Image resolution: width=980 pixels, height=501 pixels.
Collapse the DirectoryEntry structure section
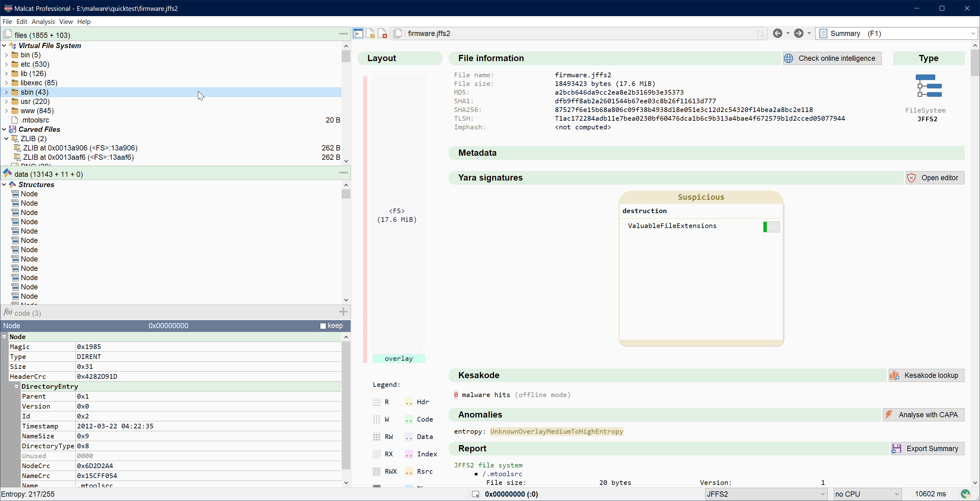(16, 386)
